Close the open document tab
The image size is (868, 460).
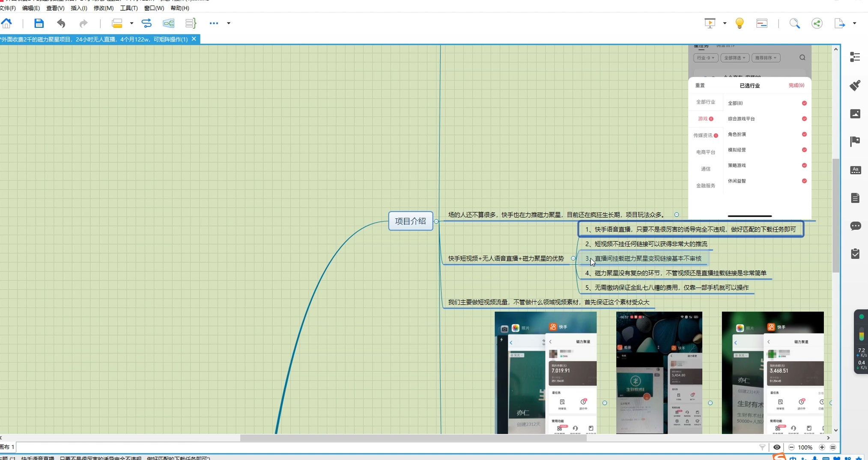click(194, 39)
